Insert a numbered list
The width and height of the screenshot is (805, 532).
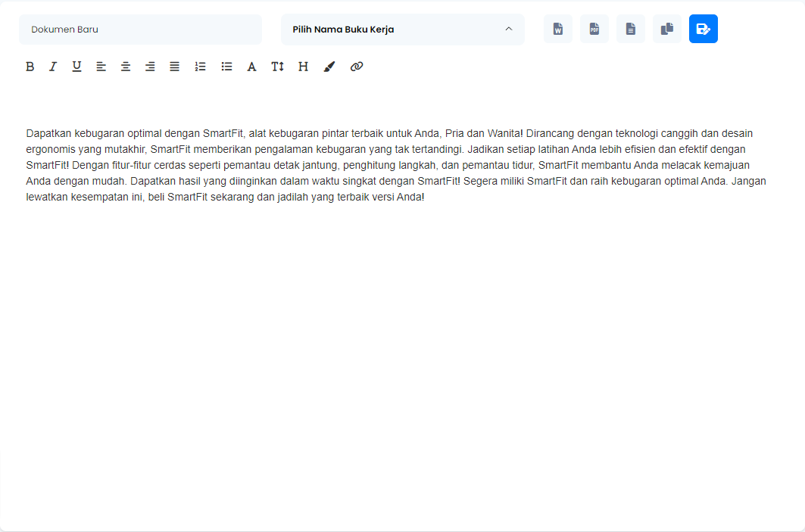pyautogui.click(x=200, y=67)
